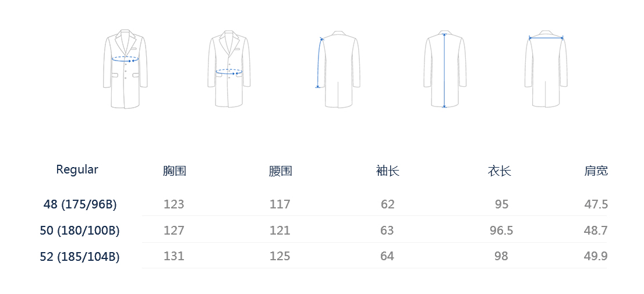Select size 48 (175/96B) row label
This screenshot has width=644, height=294.
pyautogui.click(x=80, y=204)
